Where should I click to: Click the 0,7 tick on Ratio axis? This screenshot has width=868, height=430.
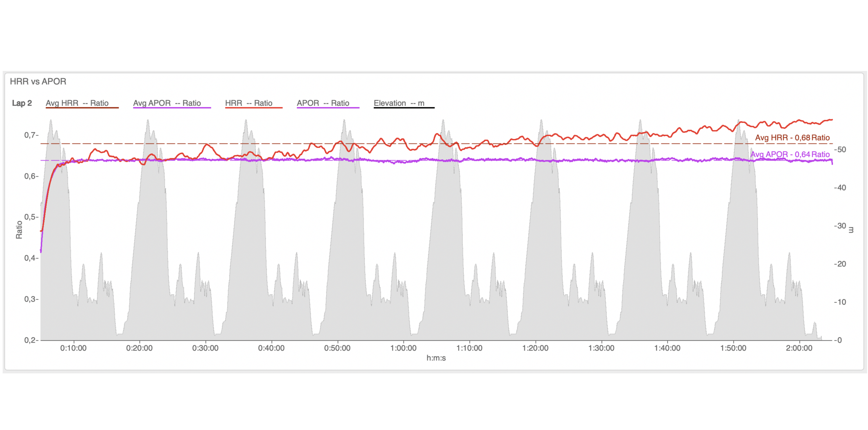30,135
